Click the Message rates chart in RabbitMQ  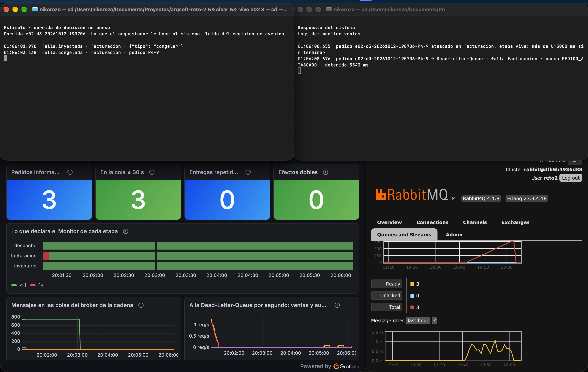coord(453,346)
